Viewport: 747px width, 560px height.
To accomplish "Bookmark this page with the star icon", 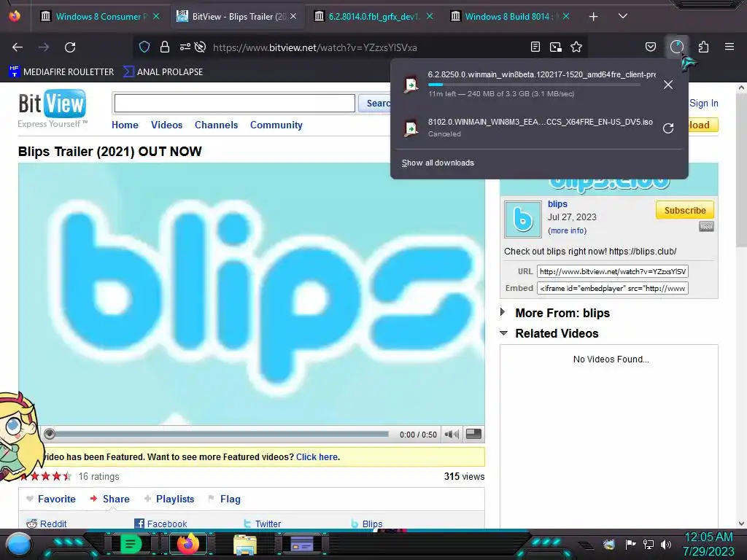I will pyautogui.click(x=576, y=47).
